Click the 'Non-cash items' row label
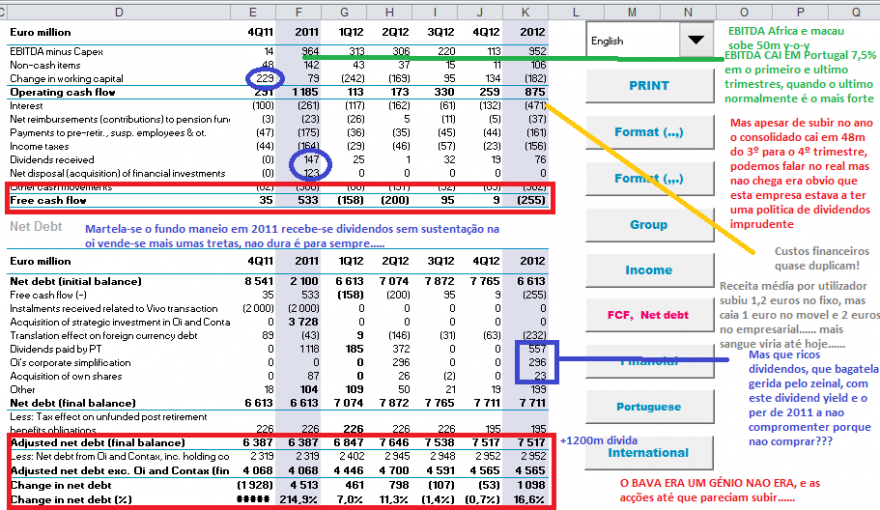Image resolution: width=880 pixels, height=510 pixels. (x=45, y=65)
